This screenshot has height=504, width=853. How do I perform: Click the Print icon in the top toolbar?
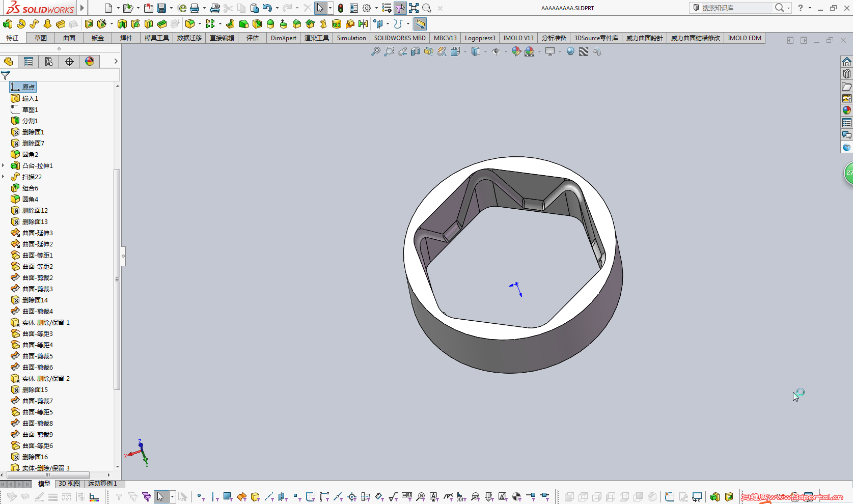click(x=195, y=8)
